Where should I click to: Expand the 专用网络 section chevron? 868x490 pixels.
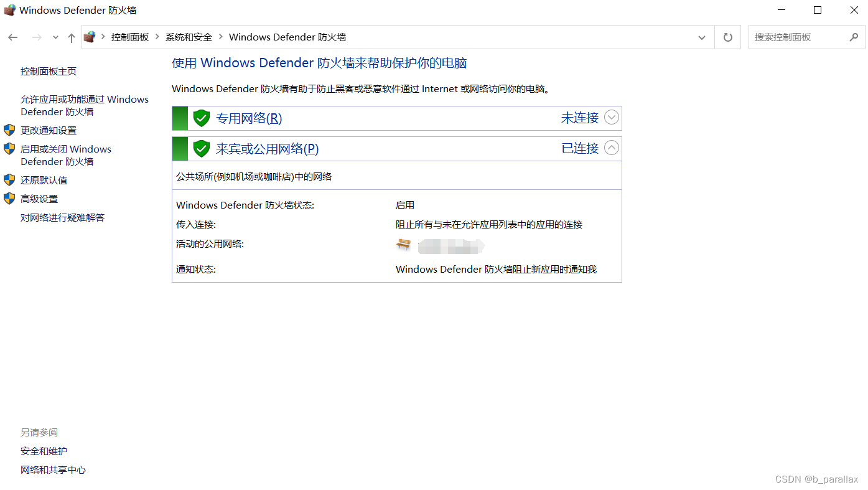tap(612, 117)
